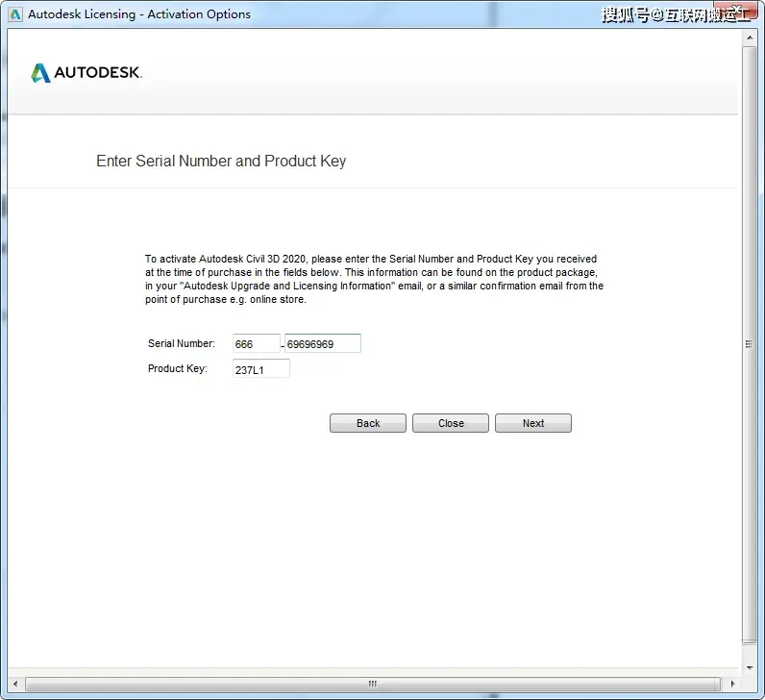
Task: Click the horizontal scrollbar left arrow
Action: point(15,684)
